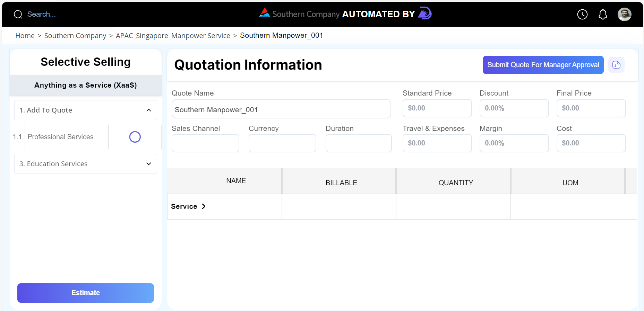This screenshot has width=644, height=311.
Task: Click the Southern Company triangle logo
Action: click(265, 13)
